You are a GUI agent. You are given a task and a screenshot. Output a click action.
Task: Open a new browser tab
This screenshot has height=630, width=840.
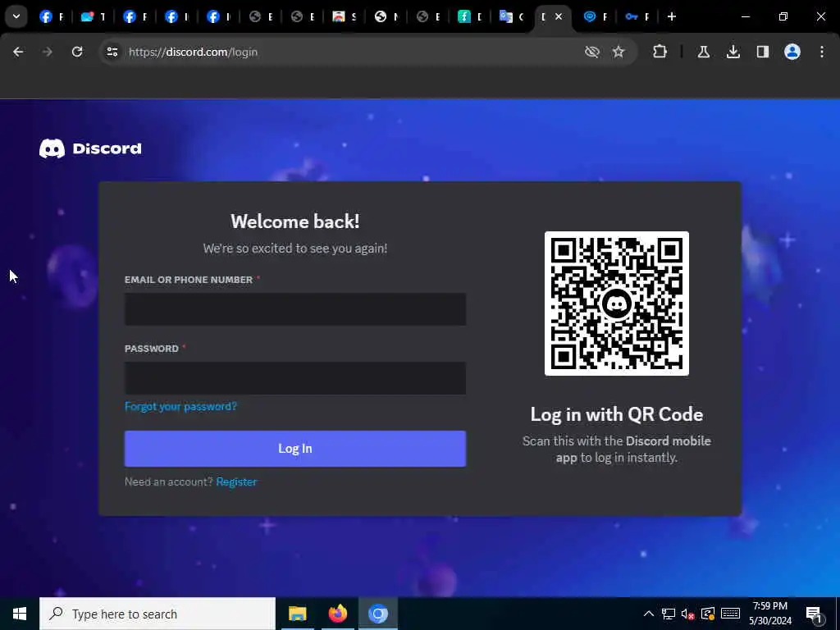pos(672,16)
